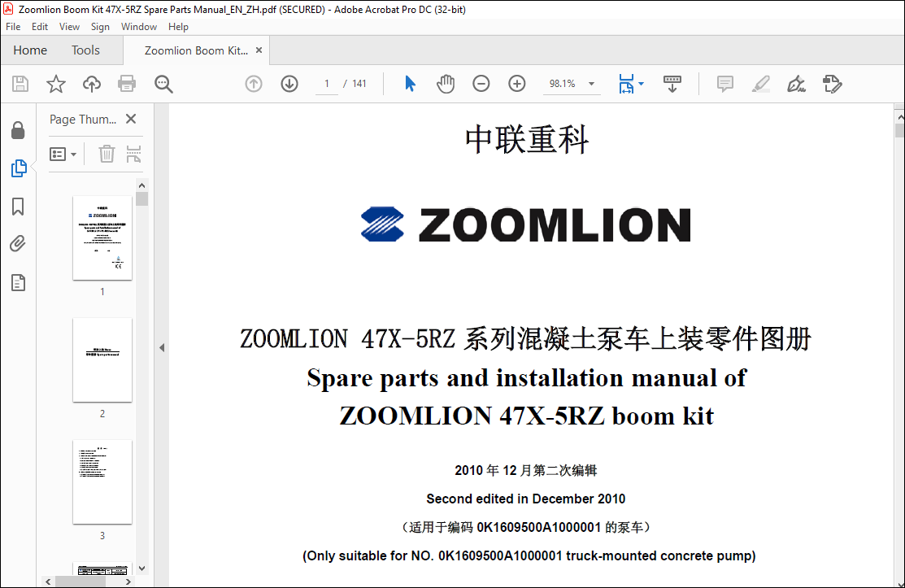Image resolution: width=905 pixels, height=588 pixels.
Task: Go to next page arrow
Action: coord(289,84)
